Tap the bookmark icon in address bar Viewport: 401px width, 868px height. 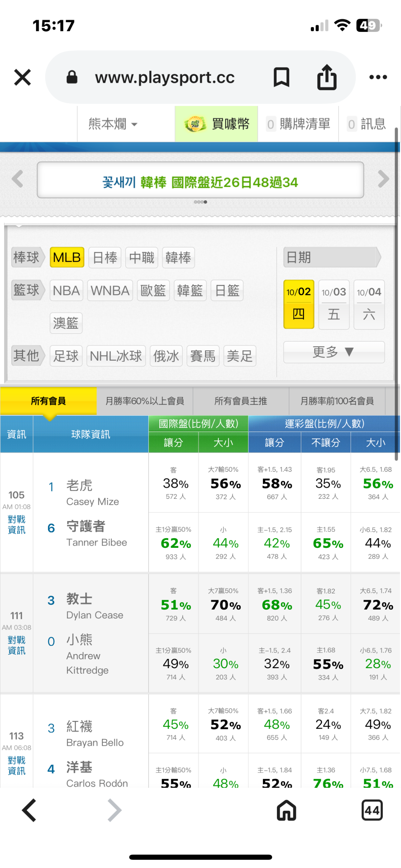(x=281, y=77)
